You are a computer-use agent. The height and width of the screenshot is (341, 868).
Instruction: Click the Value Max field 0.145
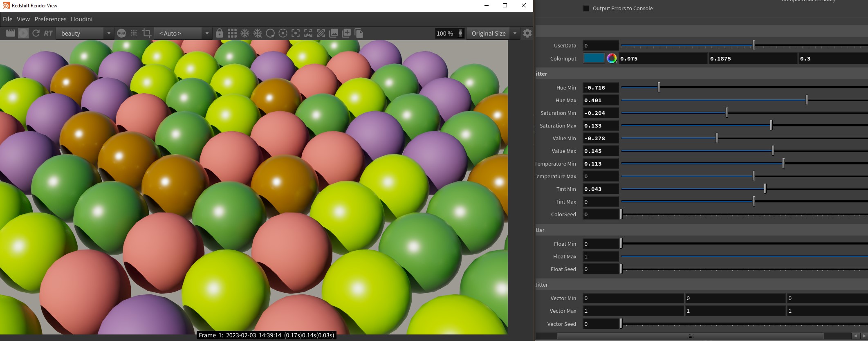pos(601,151)
